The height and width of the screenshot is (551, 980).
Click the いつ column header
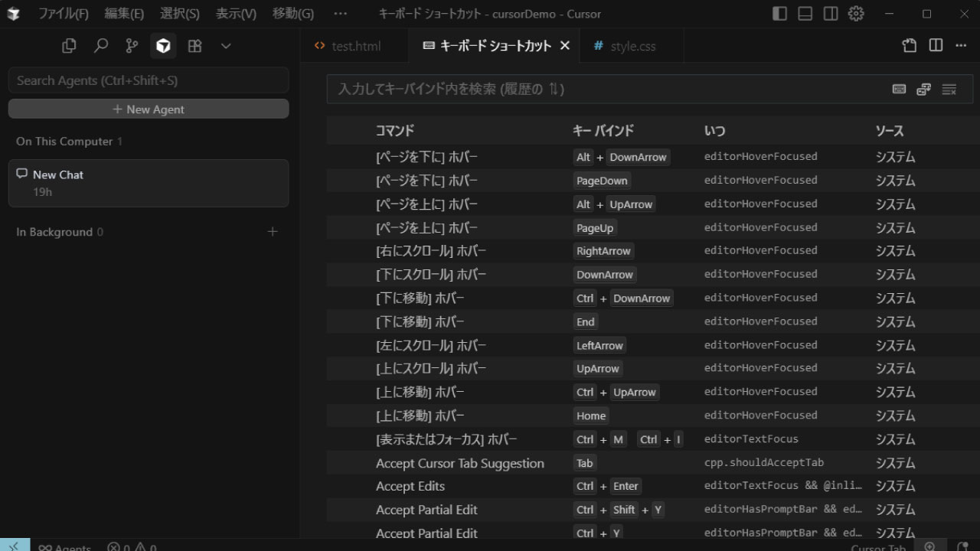[715, 131]
